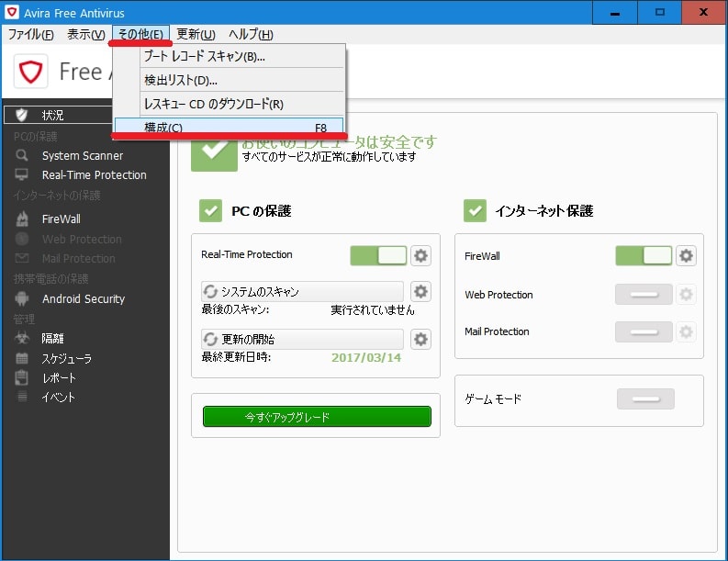Toggle the FireWall switch off
728x561 pixels.
pos(644,256)
